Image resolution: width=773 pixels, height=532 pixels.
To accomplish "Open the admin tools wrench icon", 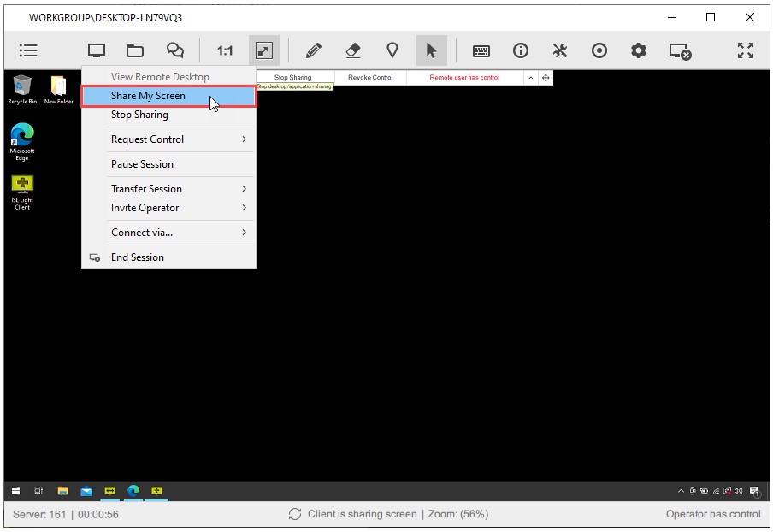I will pyautogui.click(x=560, y=50).
